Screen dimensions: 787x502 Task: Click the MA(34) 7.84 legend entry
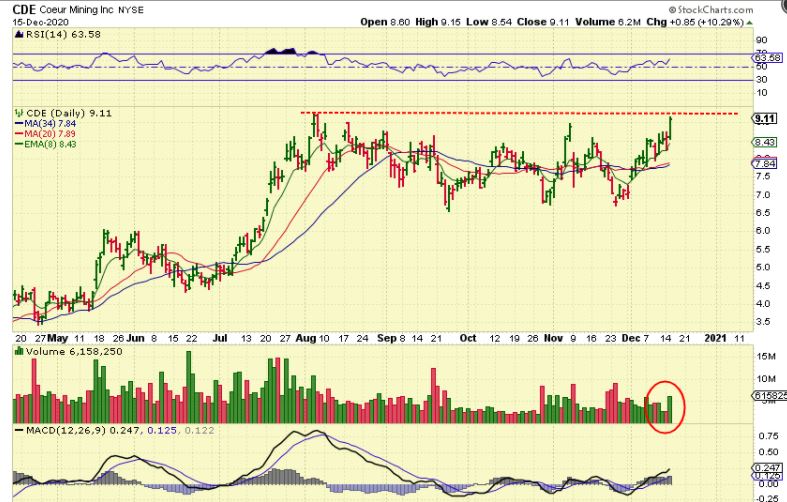point(50,123)
